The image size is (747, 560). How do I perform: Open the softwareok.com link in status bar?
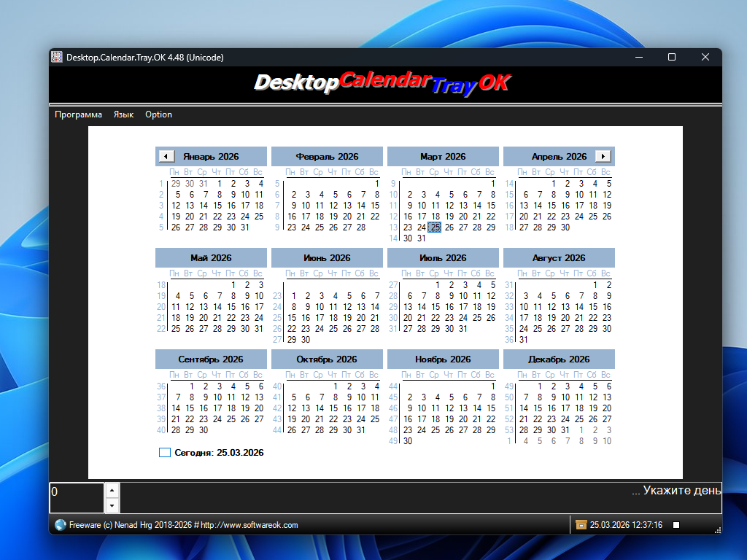(x=249, y=525)
